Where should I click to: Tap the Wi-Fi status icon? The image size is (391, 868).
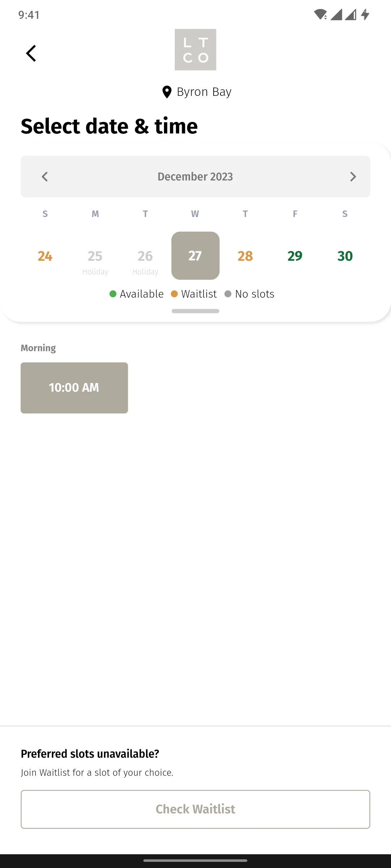pos(320,14)
